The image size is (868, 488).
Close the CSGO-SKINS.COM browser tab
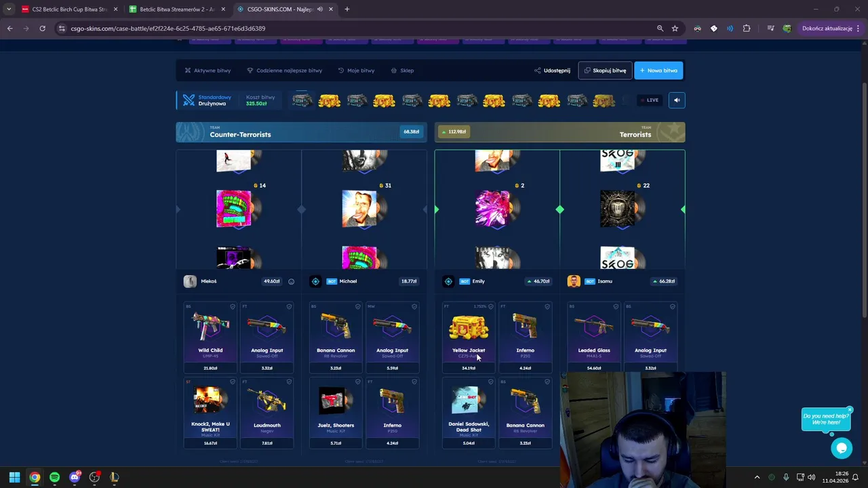[332, 9]
